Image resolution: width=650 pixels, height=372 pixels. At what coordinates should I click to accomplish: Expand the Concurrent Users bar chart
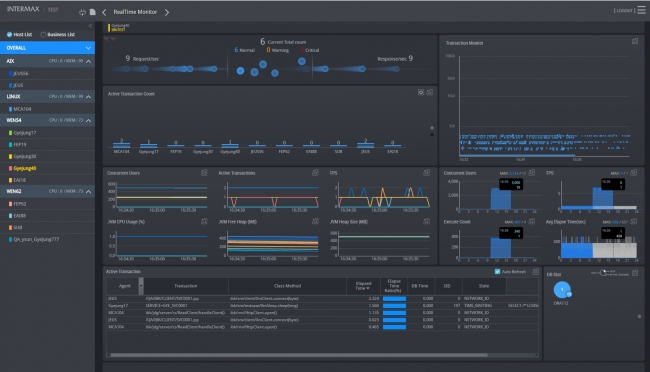click(x=532, y=173)
